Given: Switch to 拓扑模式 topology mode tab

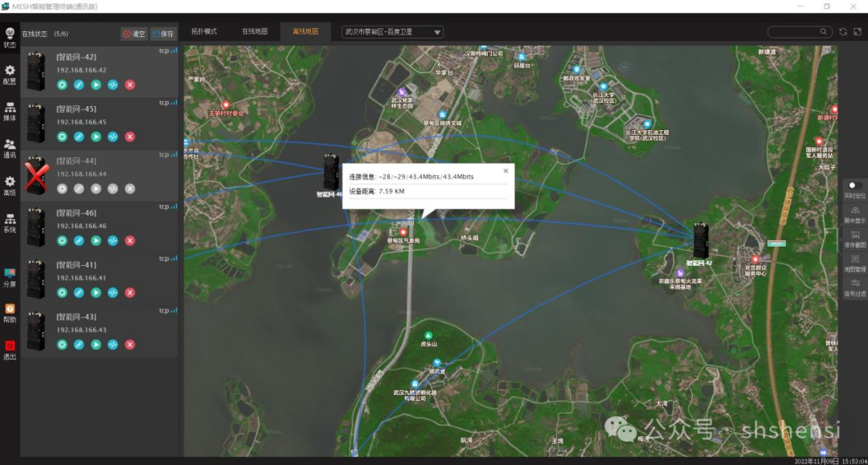Looking at the screenshot, I should [x=204, y=31].
